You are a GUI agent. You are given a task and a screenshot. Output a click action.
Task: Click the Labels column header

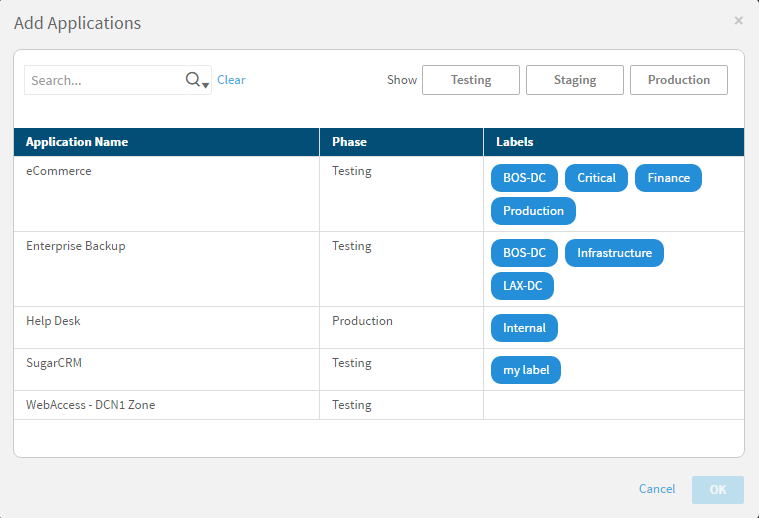pos(514,142)
